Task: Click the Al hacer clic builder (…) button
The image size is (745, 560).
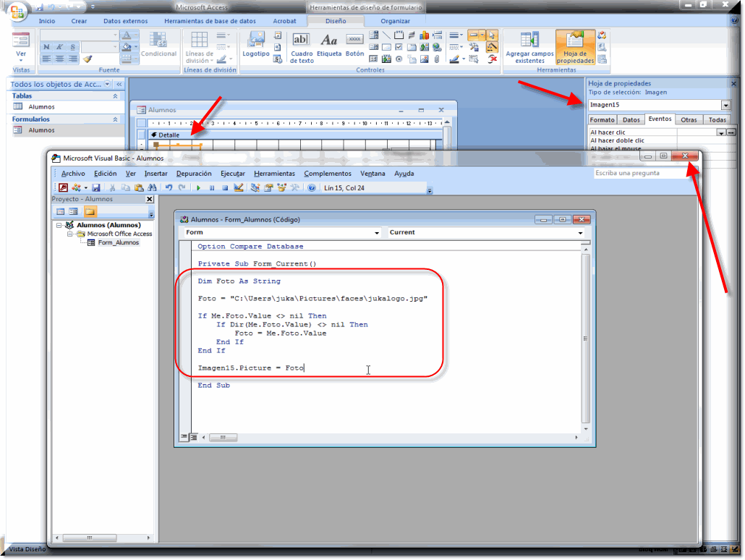Action: click(731, 132)
